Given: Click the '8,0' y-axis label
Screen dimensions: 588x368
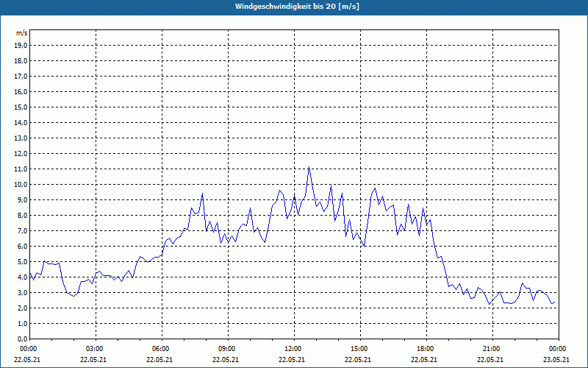Looking at the screenshot, I should (x=23, y=215).
